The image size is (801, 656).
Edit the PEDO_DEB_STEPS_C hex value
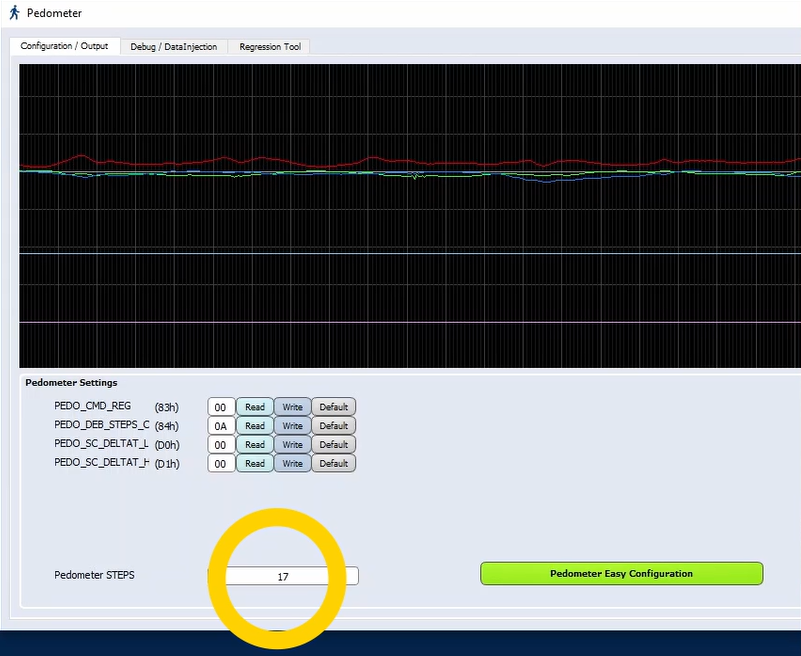coord(220,425)
